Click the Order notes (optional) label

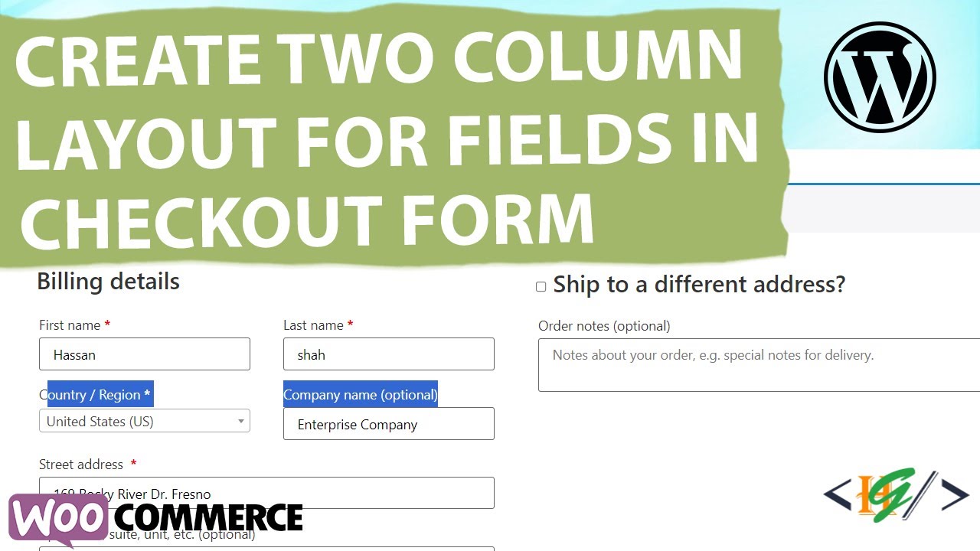point(604,326)
